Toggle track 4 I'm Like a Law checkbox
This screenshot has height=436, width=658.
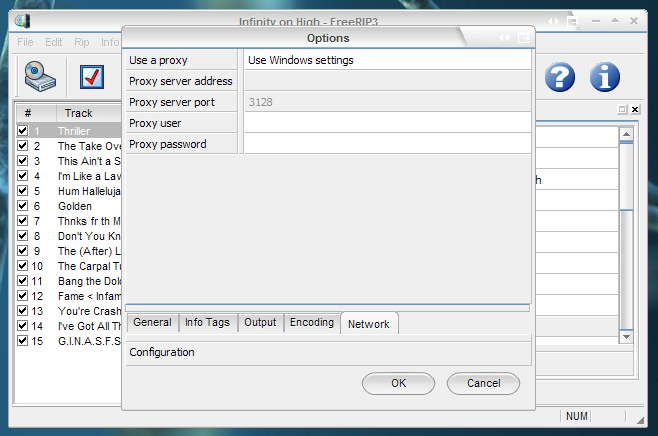tap(23, 175)
